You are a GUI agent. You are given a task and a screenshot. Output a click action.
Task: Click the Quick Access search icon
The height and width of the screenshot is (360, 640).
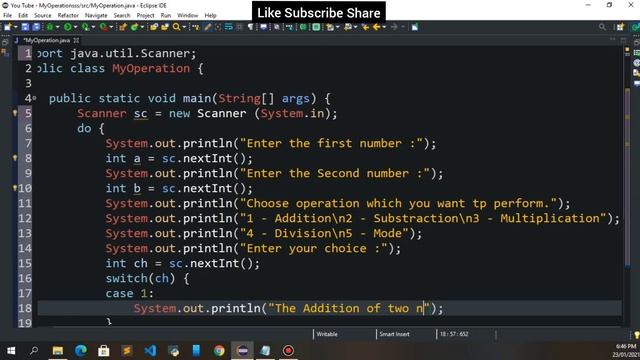[x=602, y=27]
